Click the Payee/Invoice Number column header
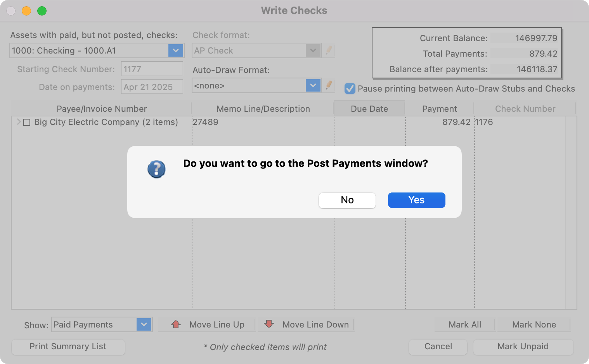589x364 pixels. 102,109
